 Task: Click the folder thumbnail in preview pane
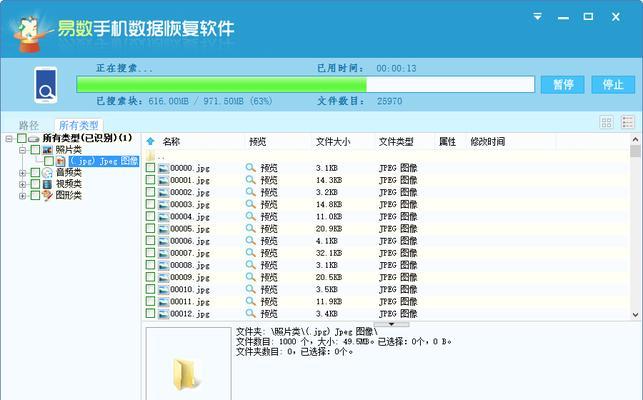tap(185, 373)
